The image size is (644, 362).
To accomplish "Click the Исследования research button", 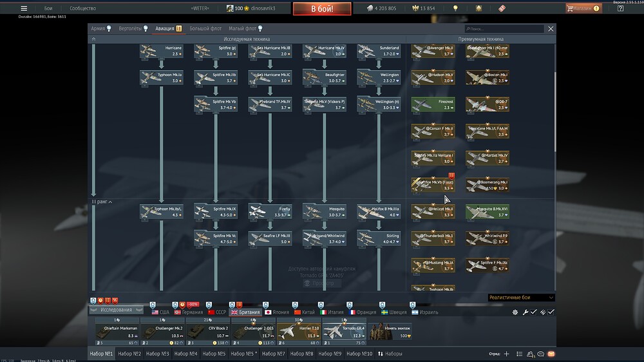I will click(116, 310).
